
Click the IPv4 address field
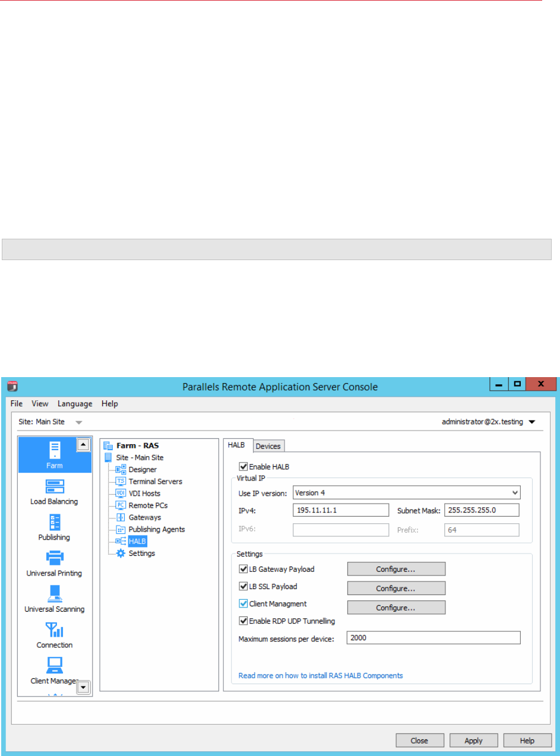[341, 510]
